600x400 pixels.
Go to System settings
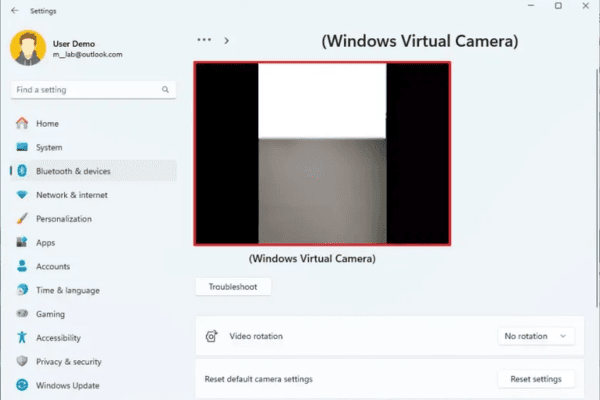[x=93, y=147]
